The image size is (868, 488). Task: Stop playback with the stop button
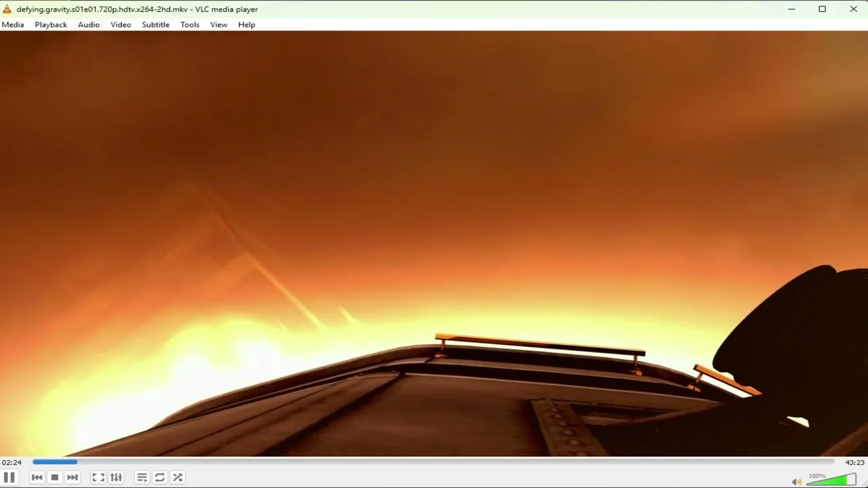point(55,478)
